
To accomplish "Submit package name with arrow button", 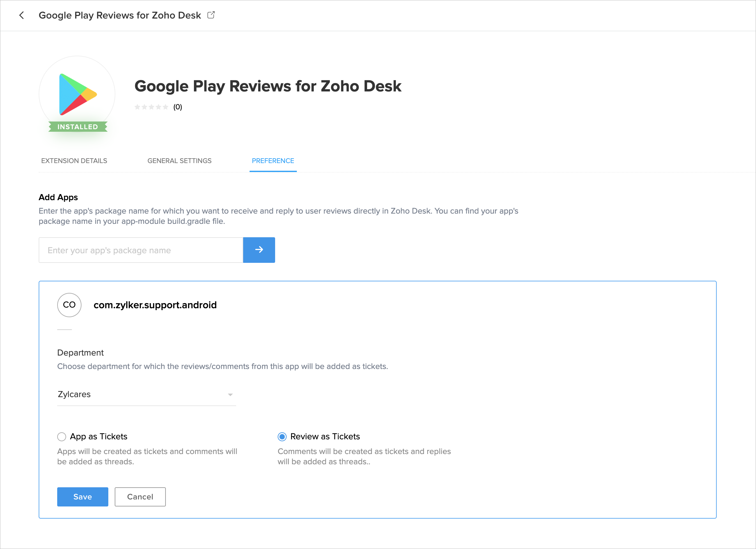I will (x=259, y=250).
